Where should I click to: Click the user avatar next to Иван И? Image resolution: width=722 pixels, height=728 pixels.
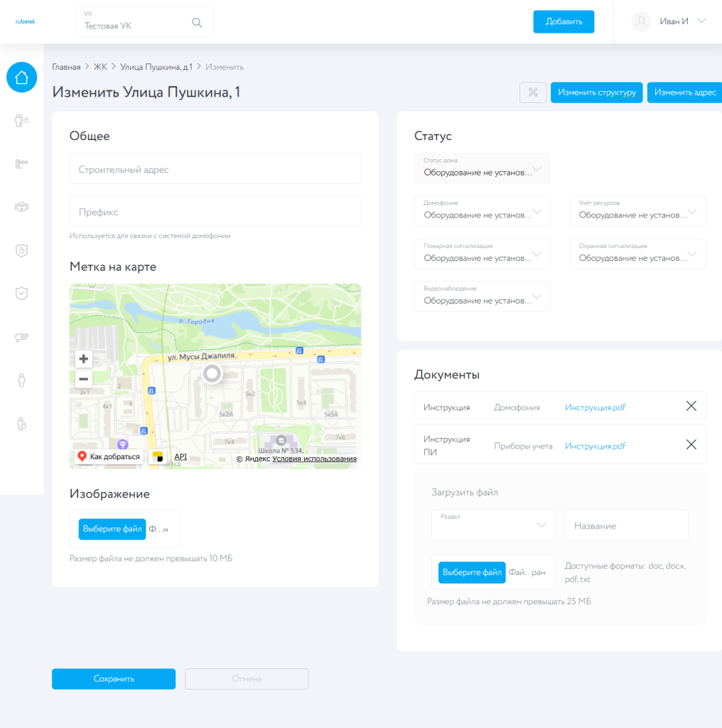(x=640, y=21)
